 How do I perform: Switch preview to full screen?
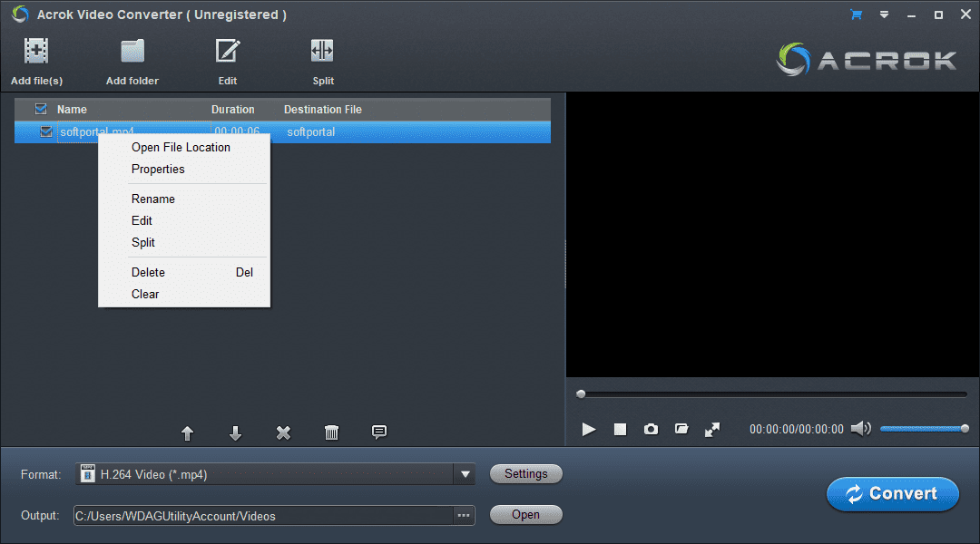[x=712, y=430]
